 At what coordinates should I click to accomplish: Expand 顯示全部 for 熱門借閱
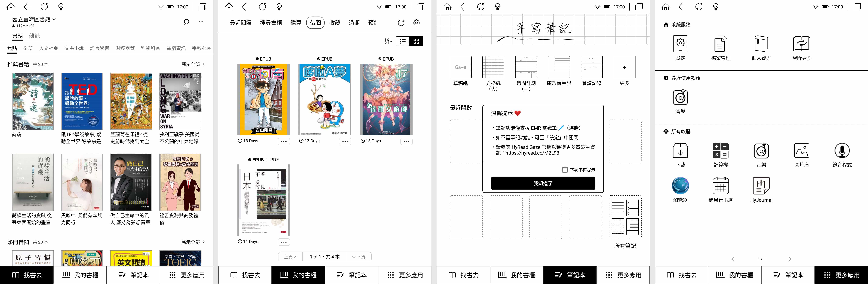(x=193, y=242)
